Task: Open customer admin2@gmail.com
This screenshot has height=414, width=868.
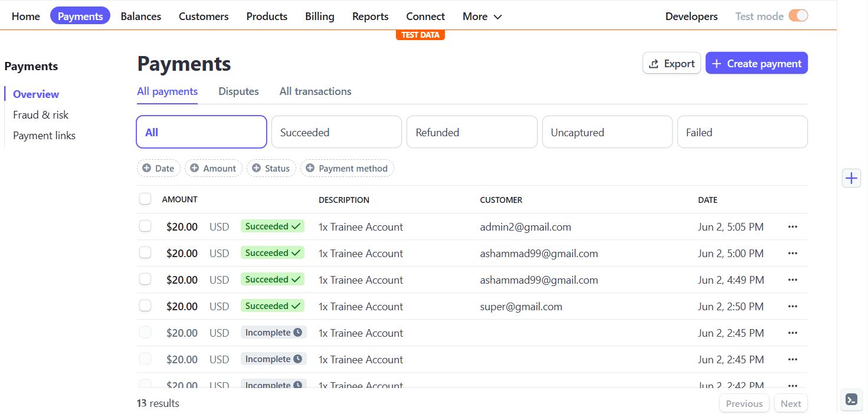Action: pyautogui.click(x=525, y=227)
